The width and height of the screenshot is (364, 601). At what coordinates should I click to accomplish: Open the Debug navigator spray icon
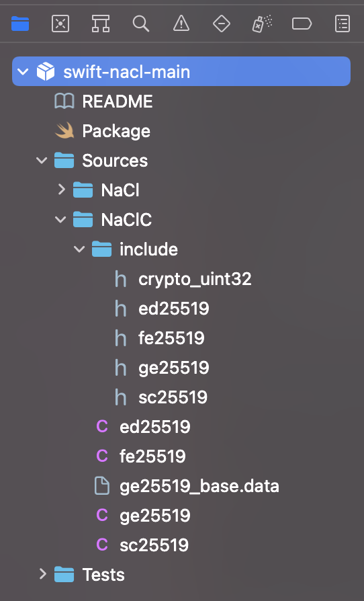click(262, 24)
